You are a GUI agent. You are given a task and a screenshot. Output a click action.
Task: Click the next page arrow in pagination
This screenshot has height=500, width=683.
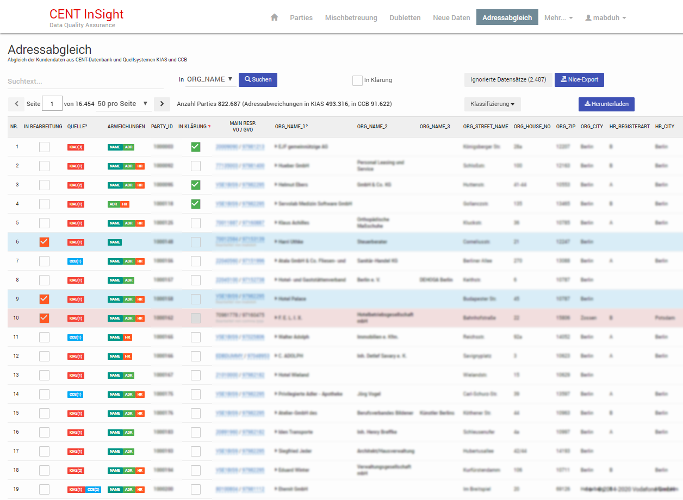[x=160, y=103]
